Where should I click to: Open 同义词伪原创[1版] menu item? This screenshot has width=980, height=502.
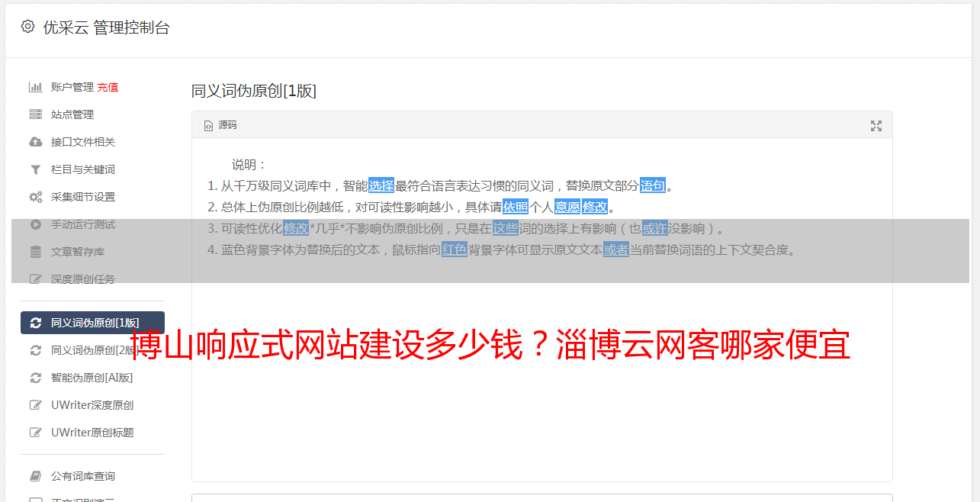pos(92,323)
